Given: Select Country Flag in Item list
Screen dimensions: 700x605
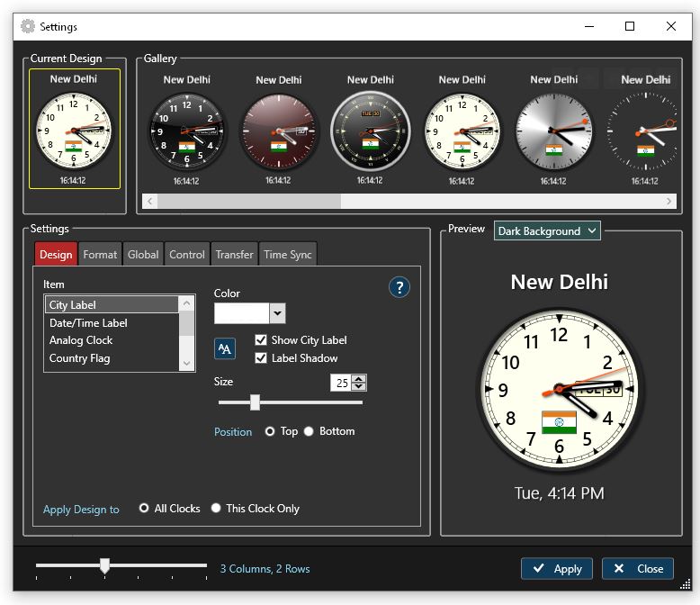Looking at the screenshot, I should 112,358.
